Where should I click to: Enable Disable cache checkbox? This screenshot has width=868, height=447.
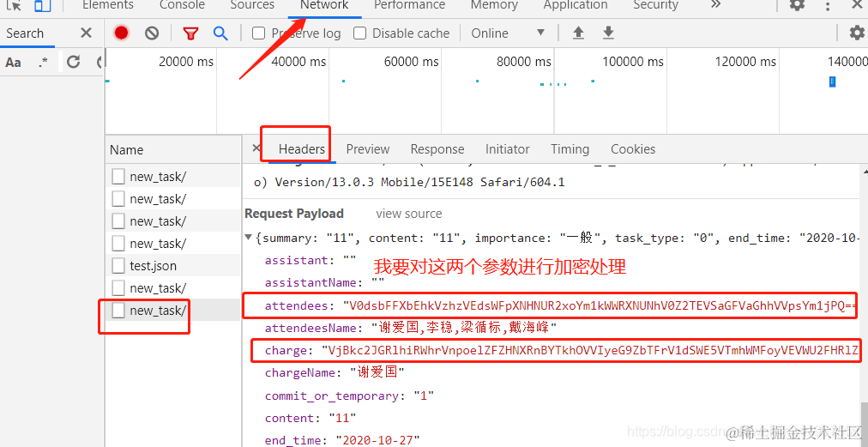point(360,33)
